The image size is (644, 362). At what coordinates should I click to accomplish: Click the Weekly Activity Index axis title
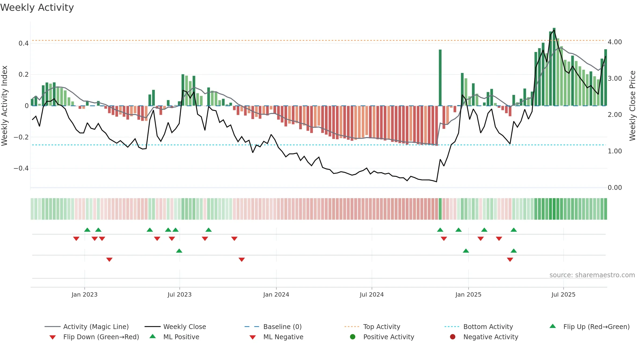4,106
